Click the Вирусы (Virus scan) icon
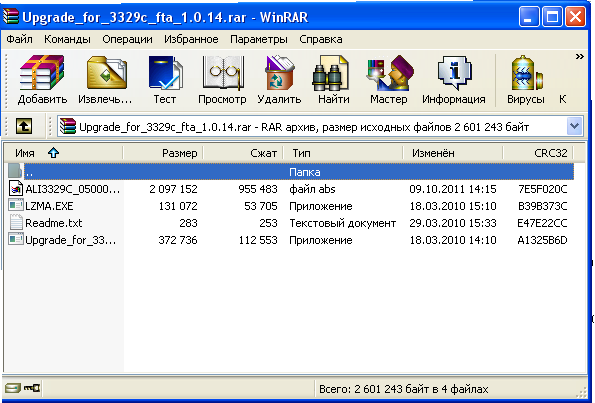 click(527, 72)
